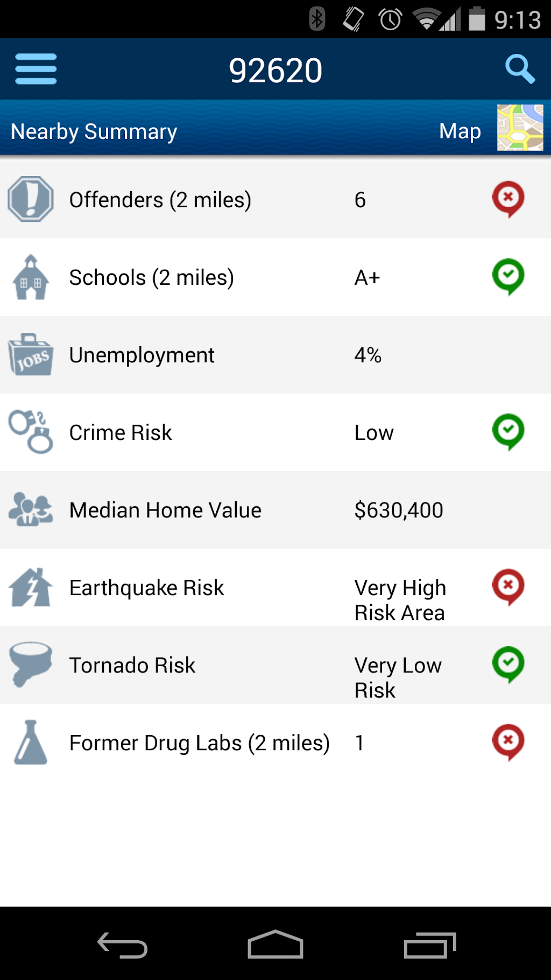Tap the red X marker beside Offenders
The image size is (551, 980).
click(508, 199)
